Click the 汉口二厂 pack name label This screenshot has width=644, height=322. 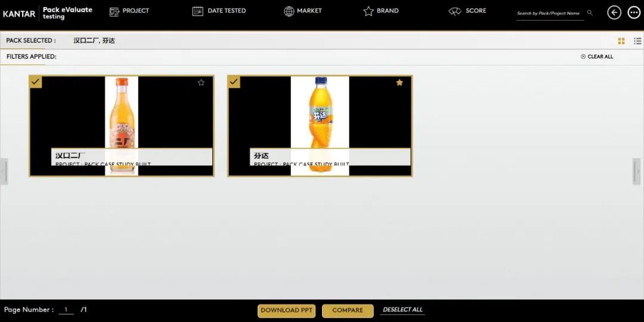[70, 156]
